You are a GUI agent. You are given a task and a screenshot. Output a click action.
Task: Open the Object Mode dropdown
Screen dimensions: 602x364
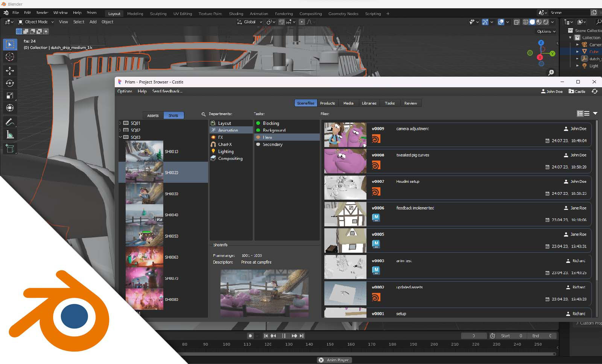(x=36, y=22)
